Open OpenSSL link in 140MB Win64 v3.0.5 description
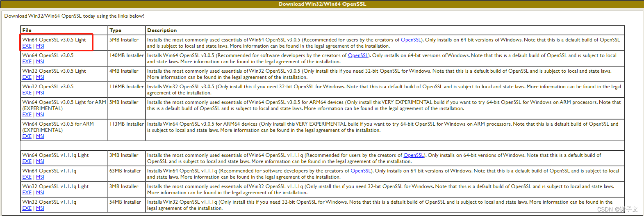This screenshot has width=644, height=216. [358, 55]
